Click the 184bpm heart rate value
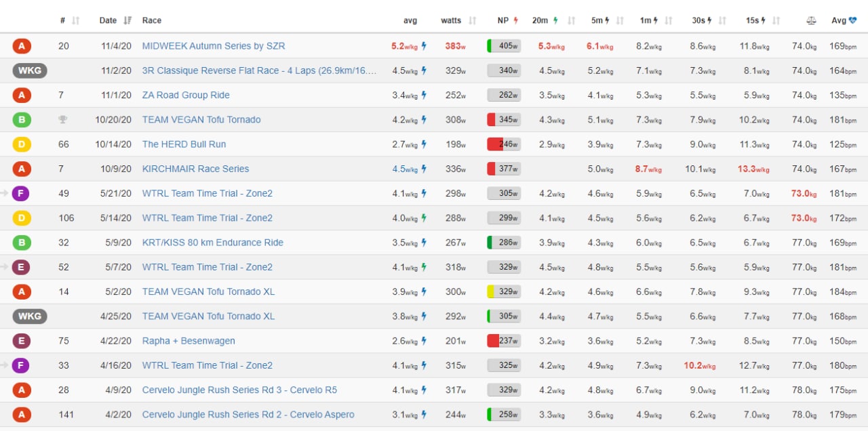The width and height of the screenshot is (868, 431). pos(843,292)
